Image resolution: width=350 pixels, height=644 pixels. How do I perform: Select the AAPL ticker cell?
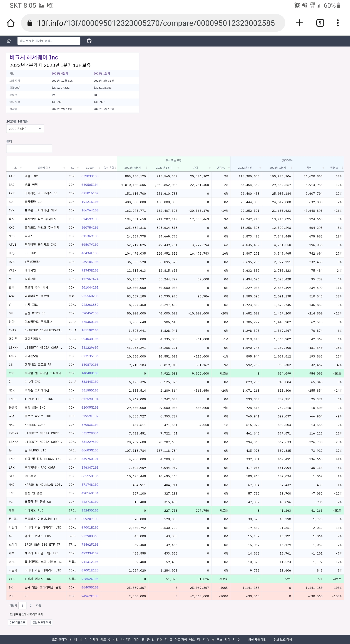click(12, 176)
